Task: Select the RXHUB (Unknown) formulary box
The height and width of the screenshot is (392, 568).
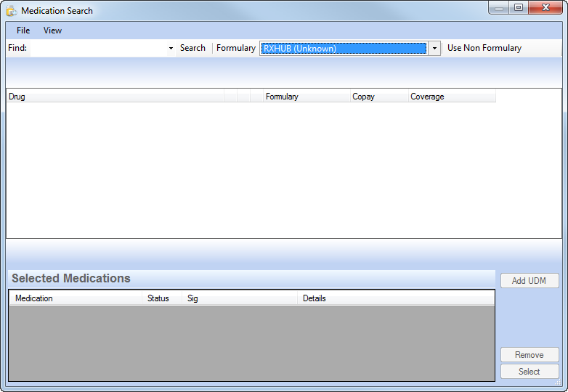Action: click(x=344, y=48)
